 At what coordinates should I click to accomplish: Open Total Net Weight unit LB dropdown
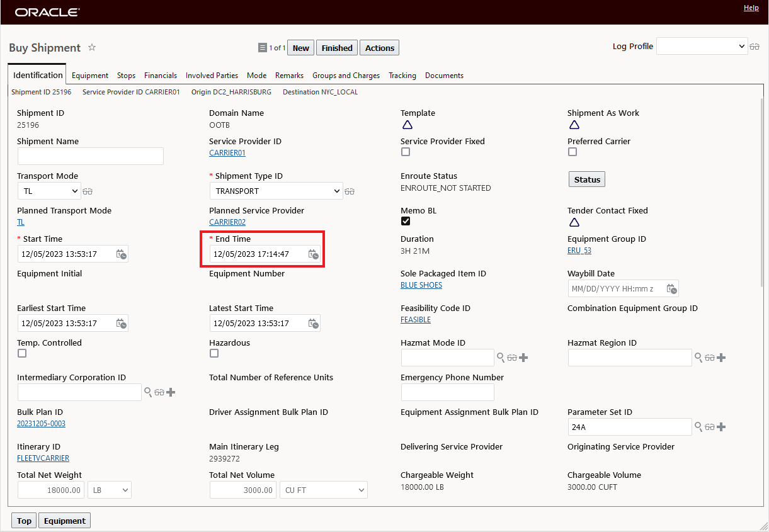tap(109, 490)
